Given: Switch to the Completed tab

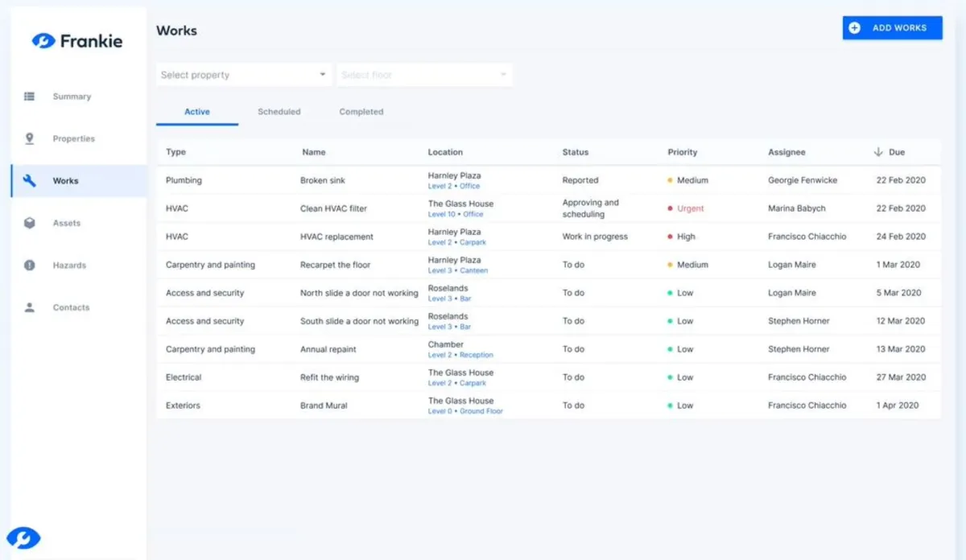Looking at the screenshot, I should click(x=361, y=112).
